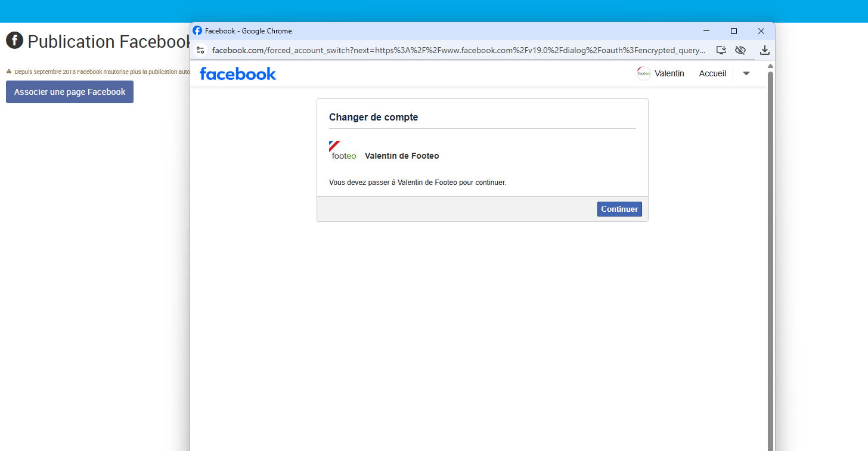
Task: Open the Chrome downloads icon
Action: pyautogui.click(x=765, y=50)
